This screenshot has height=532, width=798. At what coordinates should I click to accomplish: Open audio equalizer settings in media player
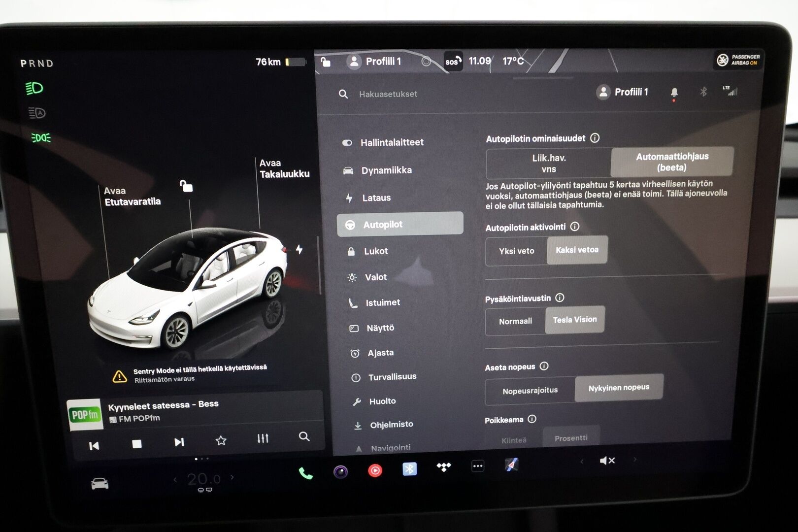click(x=263, y=438)
